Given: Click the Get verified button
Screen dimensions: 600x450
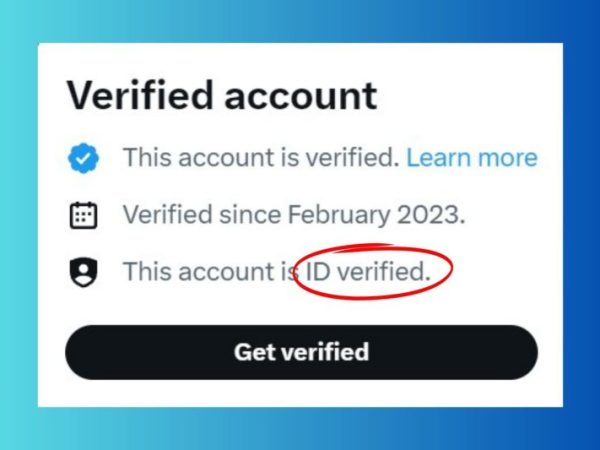Looking at the screenshot, I should click(x=302, y=352).
